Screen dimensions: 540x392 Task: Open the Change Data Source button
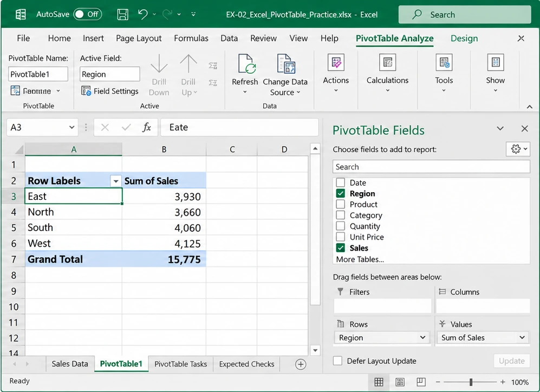click(x=285, y=75)
